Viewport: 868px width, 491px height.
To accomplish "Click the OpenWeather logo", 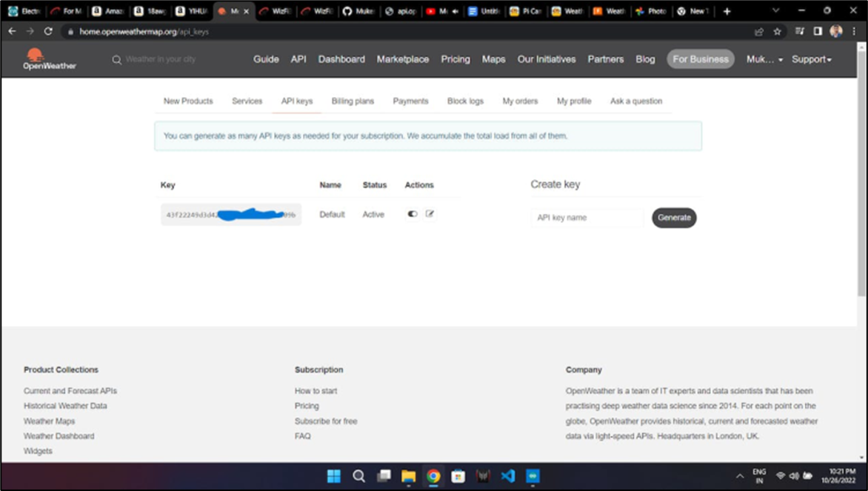I will pos(50,59).
